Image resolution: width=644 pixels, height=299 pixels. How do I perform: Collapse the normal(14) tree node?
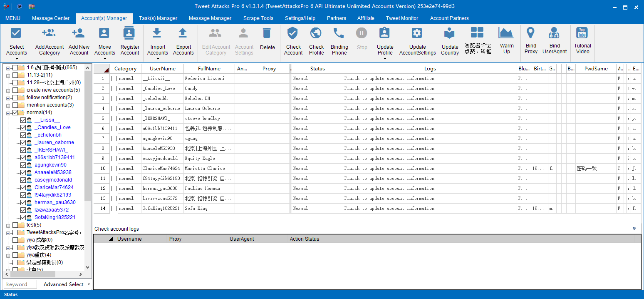(x=8, y=112)
